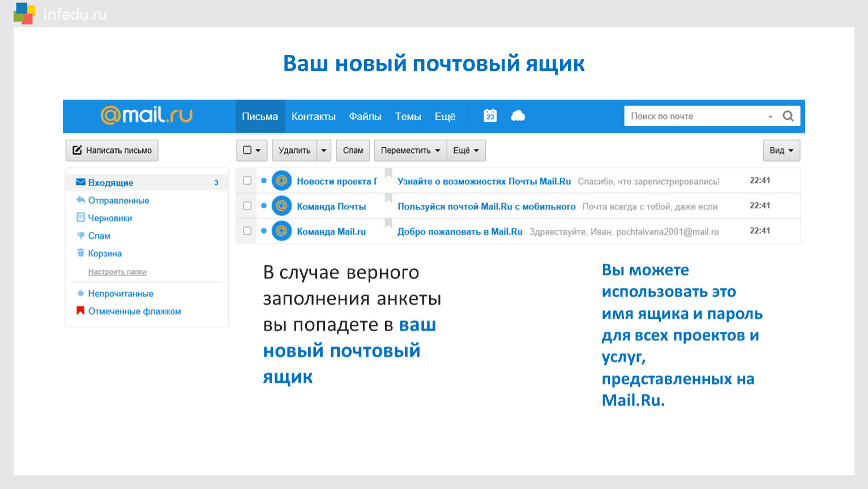Screen dimensions: 868x489
Task: Open Темы tab
Action: (408, 117)
